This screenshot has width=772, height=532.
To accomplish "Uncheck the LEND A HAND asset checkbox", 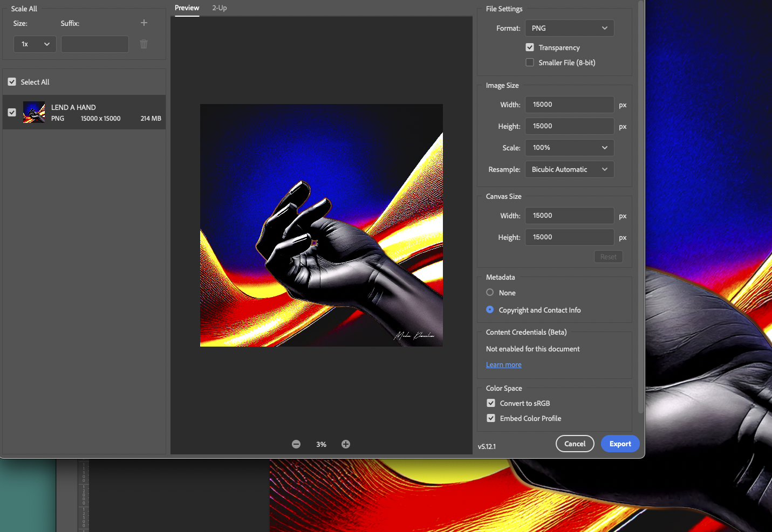I will coord(12,113).
